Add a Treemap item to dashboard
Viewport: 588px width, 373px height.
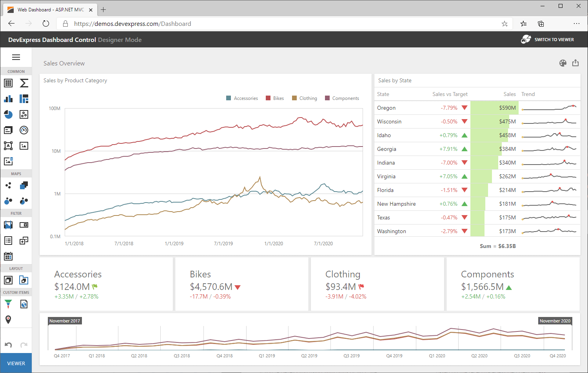[24, 99]
